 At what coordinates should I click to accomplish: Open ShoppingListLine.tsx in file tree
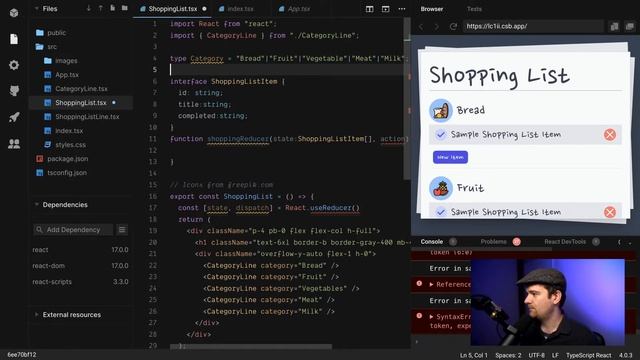pyautogui.click(x=87, y=117)
